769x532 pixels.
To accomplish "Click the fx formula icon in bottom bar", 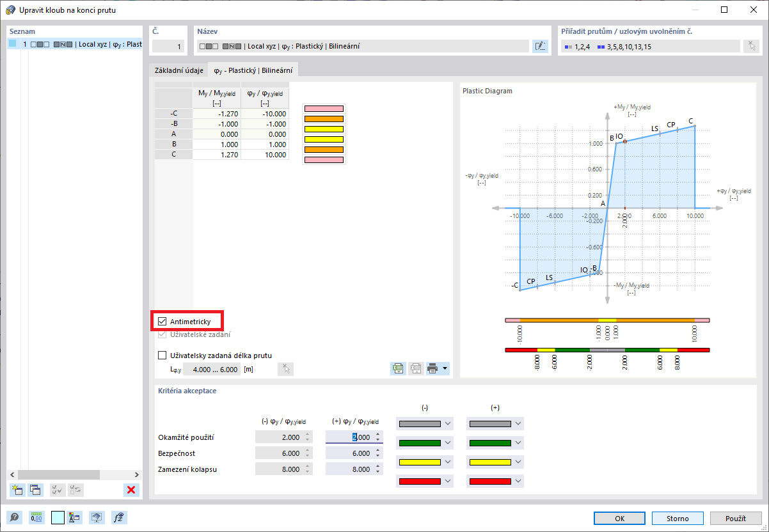I will (x=118, y=518).
